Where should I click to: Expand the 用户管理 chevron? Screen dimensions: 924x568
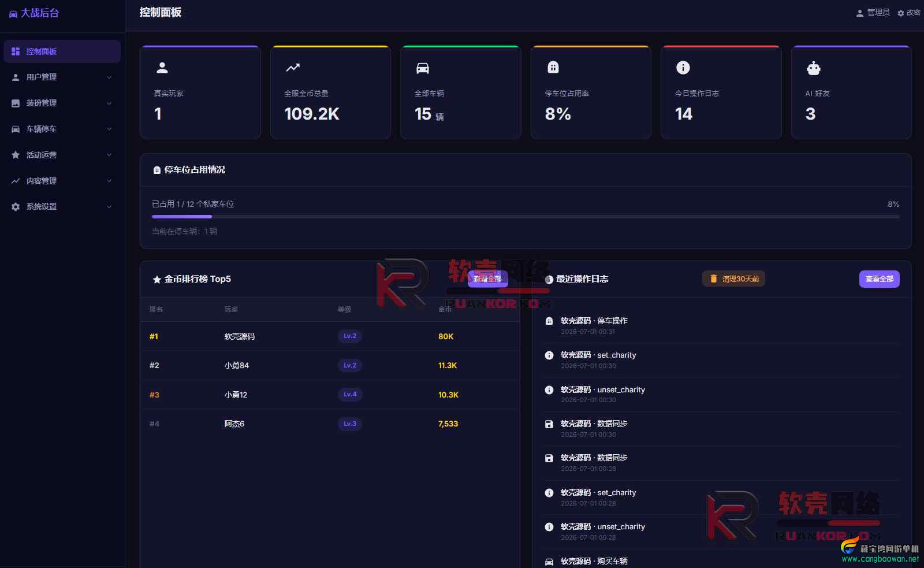pyautogui.click(x=109, y=77)
